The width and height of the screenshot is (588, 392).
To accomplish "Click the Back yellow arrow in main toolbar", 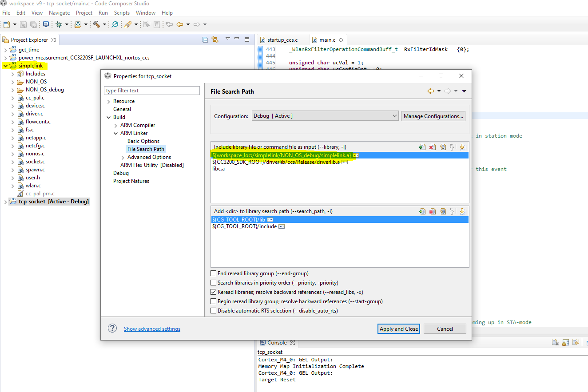I will [180, 24].
